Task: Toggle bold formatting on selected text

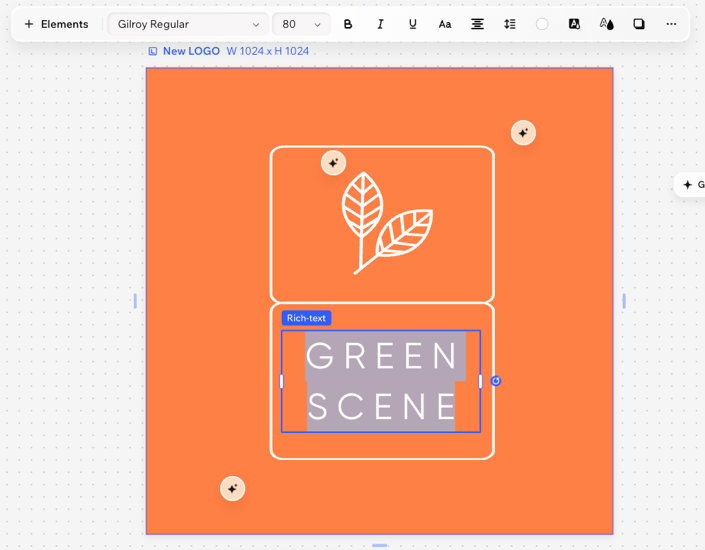Action: point(348,24)
